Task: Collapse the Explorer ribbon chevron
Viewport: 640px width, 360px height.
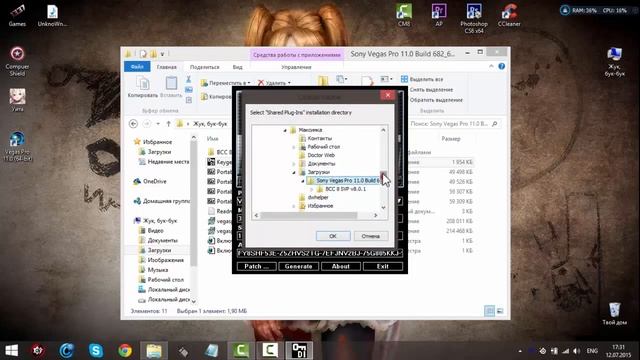Action: 491,67
